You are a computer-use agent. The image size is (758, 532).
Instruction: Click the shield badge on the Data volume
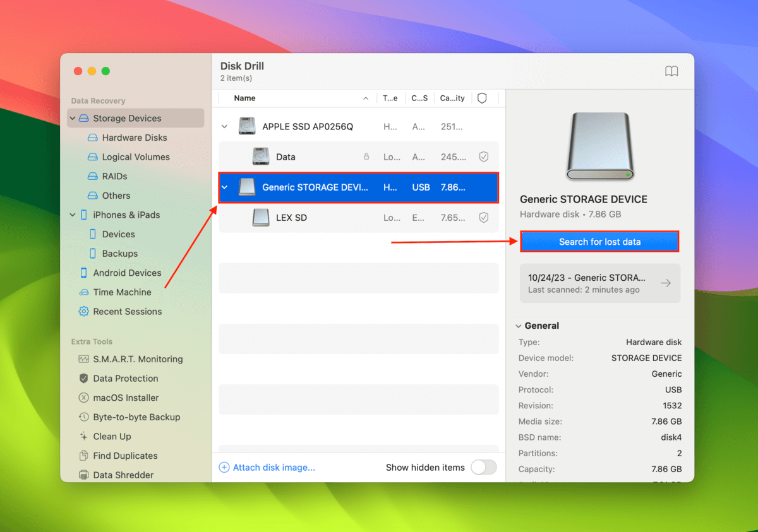[484, 157]
